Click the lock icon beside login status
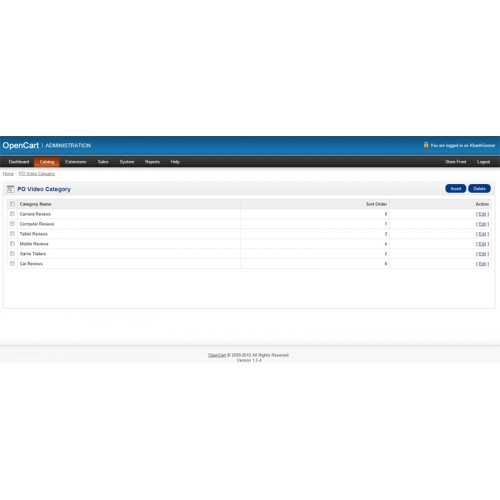The height and width of the screenshot is (500, 500). pos(426,145)
